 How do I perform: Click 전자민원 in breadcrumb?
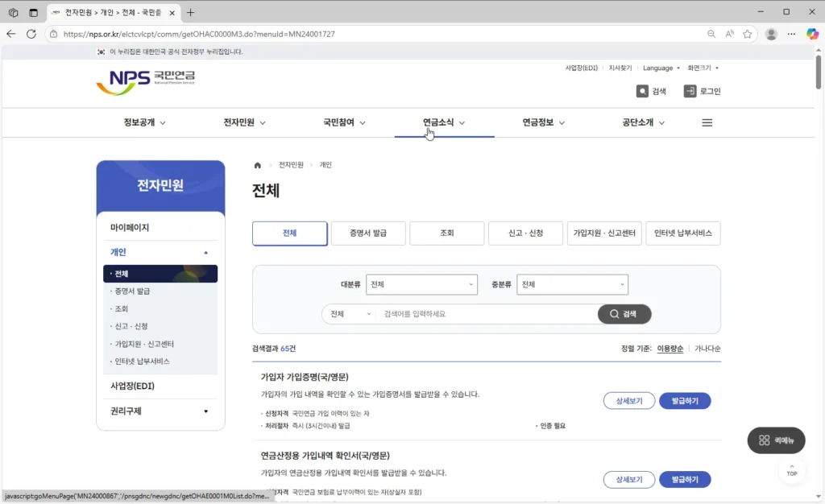[291, 165]
